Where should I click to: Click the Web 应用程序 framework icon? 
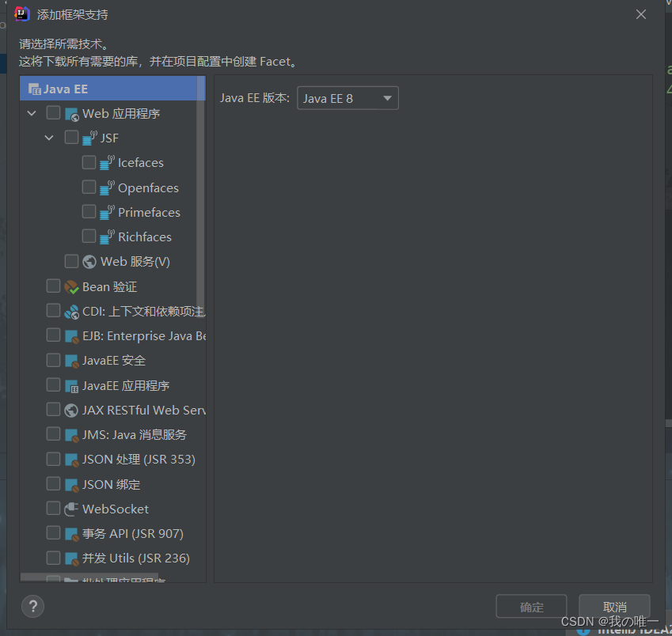tap(71, 114)
